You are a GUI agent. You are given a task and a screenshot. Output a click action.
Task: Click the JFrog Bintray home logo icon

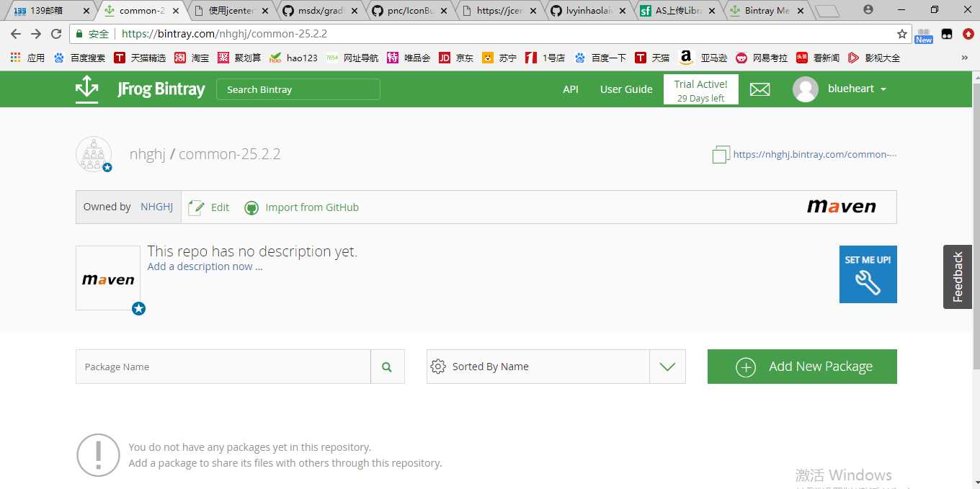[86, 89]
